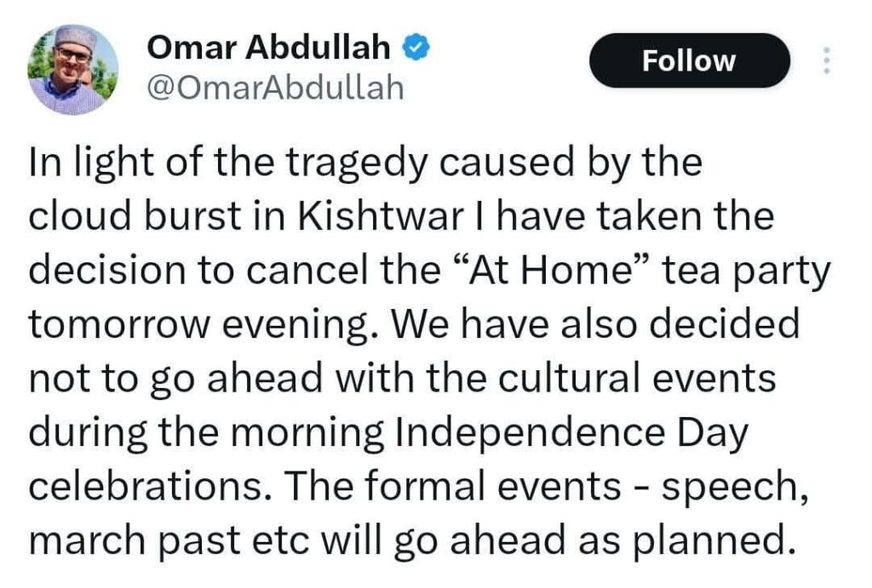Click the phrase "The formal events"
Image resolution: width=872 pixels, height=588 pixels.
pos(453,486)
